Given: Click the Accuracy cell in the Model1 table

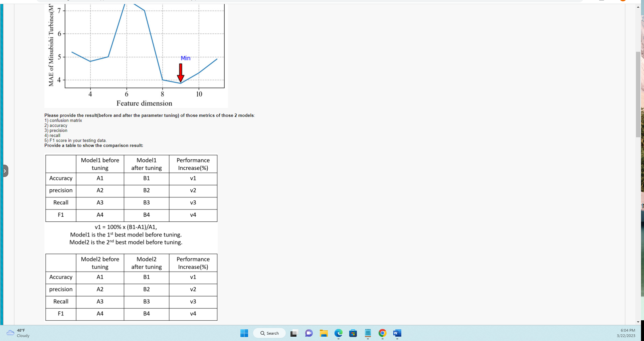Looking at the screenshot, I should [x=60, y=178].
